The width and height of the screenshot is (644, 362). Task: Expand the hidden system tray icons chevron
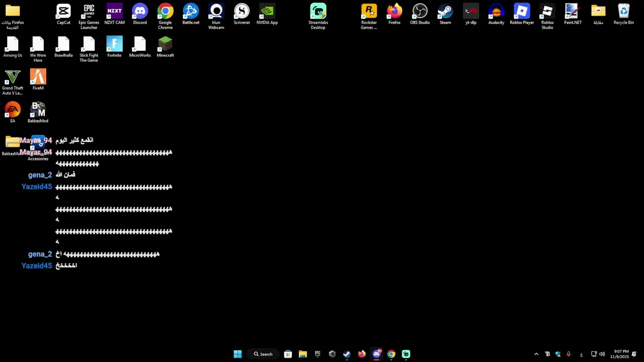pyautogui.click(x=536, y=354)
